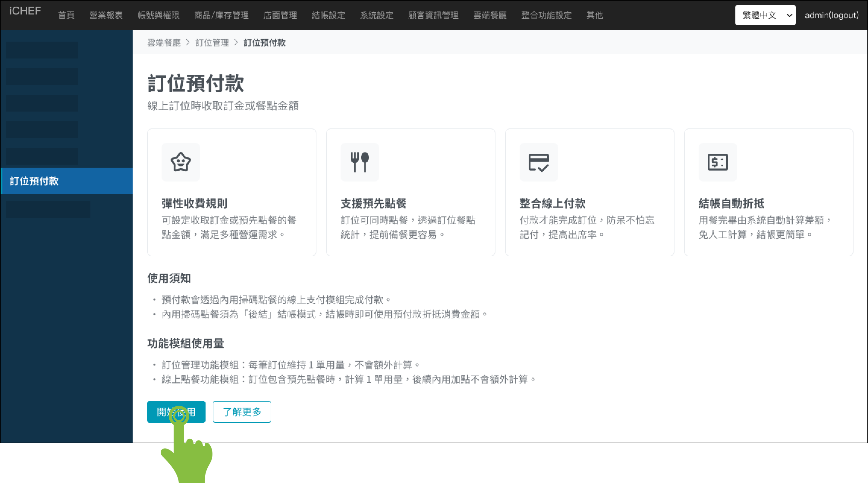This screenshot has width=868, height=483.
Task: Open the 帳號與權限 menu
Action: pyautogui.click(x=158, y=15)
